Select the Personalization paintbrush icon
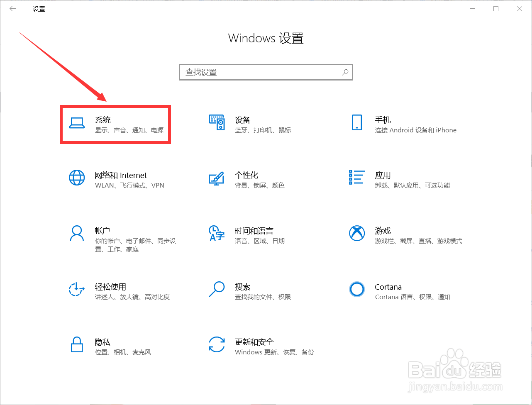The height and width of the screenshot is (405, 532). 217,178
